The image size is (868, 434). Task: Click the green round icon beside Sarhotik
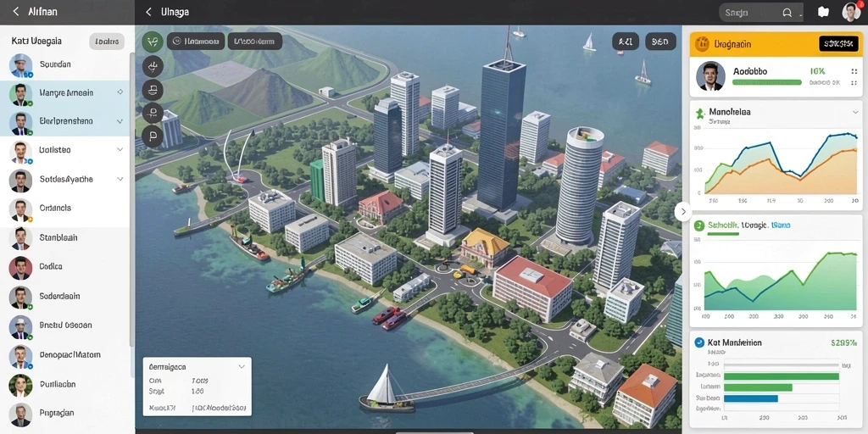click(699, 225)
